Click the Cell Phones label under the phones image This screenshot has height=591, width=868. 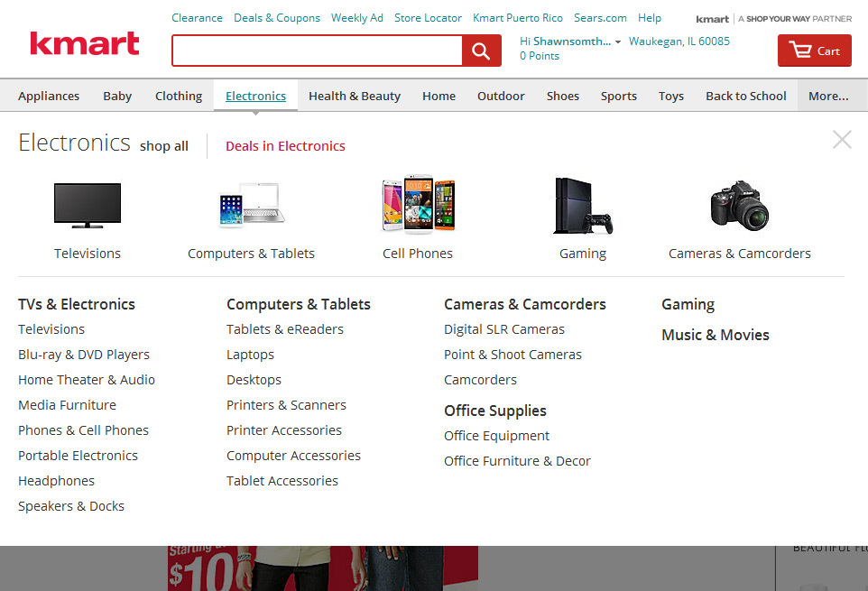point(418,254)
